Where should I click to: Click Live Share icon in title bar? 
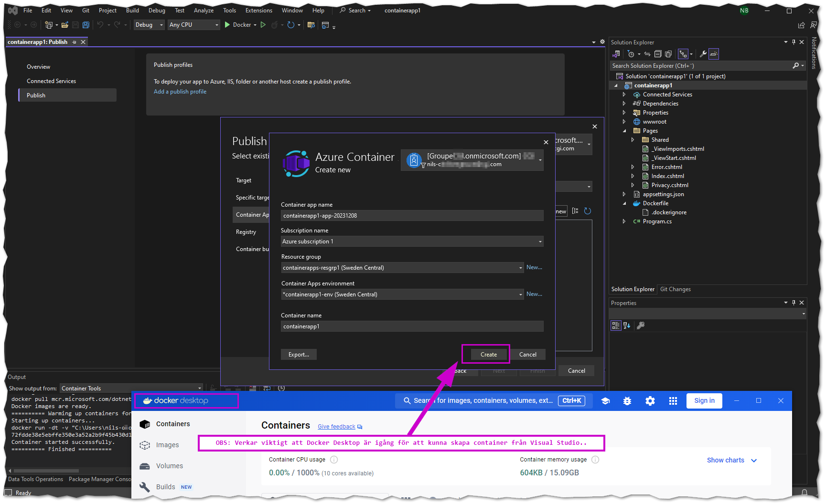(x=802, y=25)
